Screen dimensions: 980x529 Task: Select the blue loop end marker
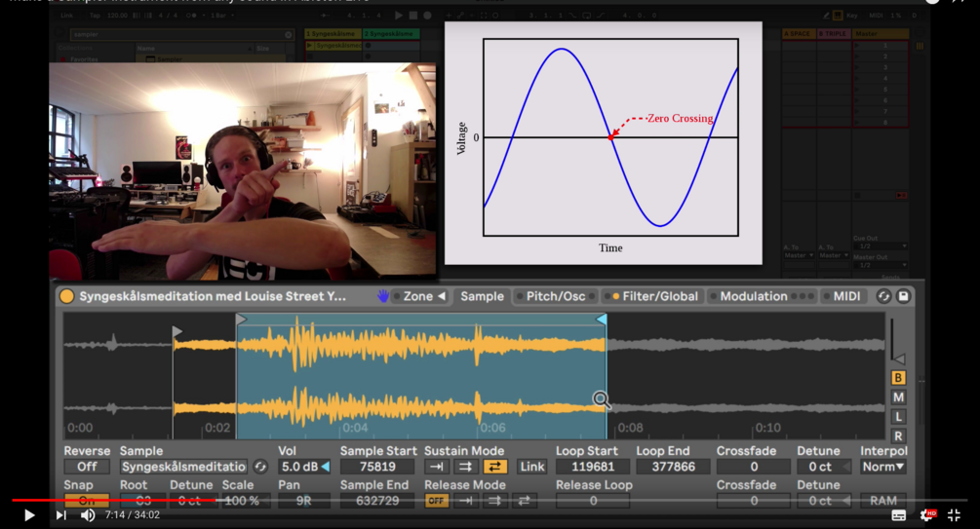click(x=602, y=320)
